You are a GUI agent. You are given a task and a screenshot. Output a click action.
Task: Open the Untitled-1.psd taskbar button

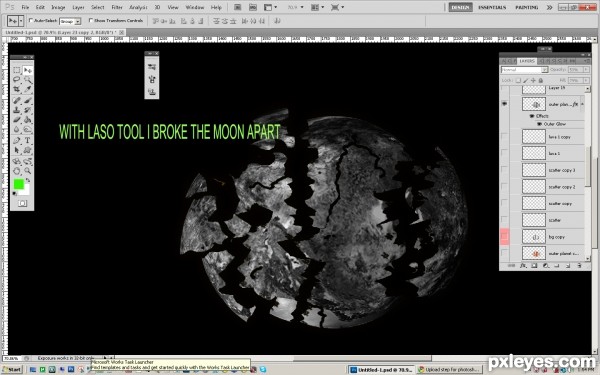coord(382,370)
